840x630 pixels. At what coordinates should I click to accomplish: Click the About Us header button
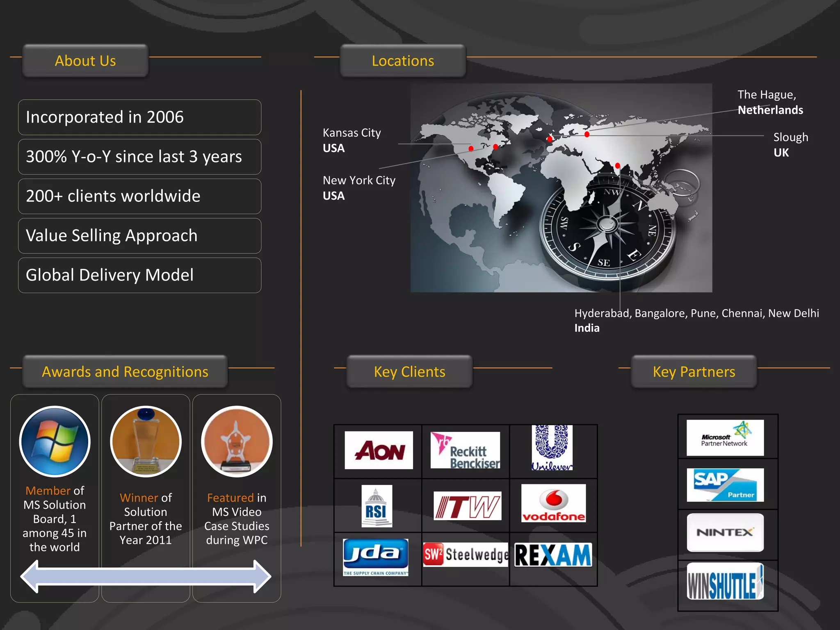pos(85,61)
